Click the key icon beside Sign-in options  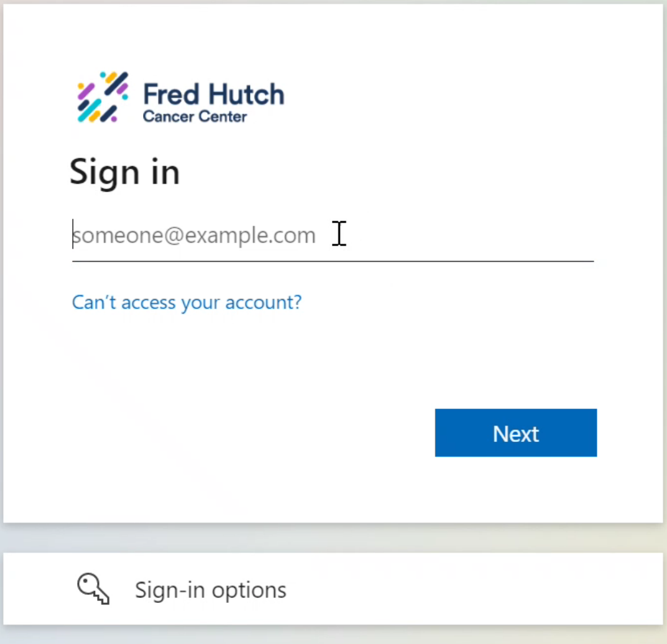click(x=93, y=589)
